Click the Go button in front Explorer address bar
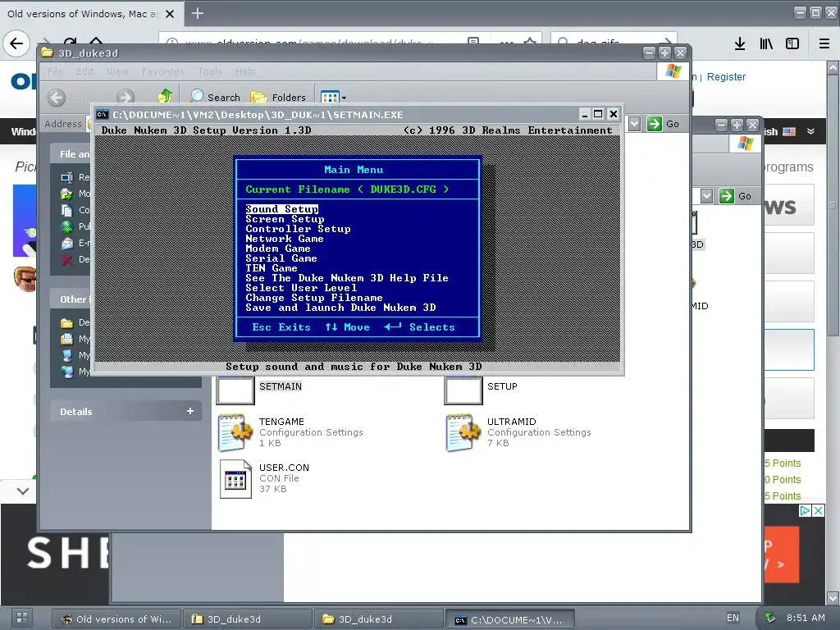The width and height of the screenshot is (840, 630). point(663,125)
